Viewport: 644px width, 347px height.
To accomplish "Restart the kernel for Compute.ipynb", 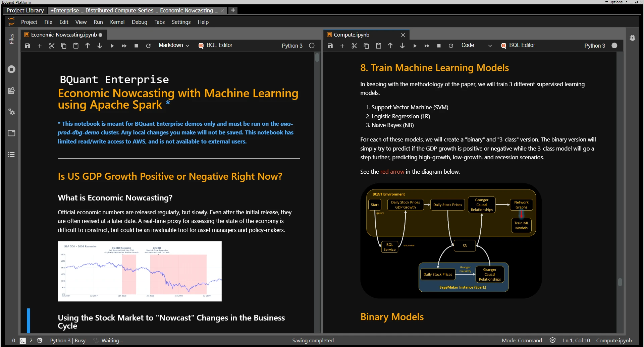I will pos(451,46).
